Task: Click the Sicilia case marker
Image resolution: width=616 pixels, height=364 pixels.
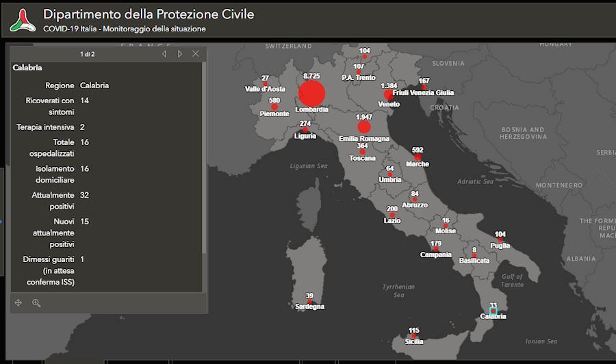Action: 414,336
